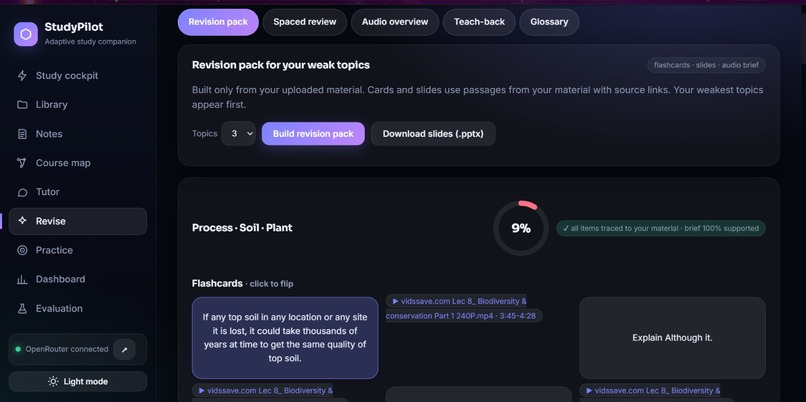Screen dimensions: 806x402
Task: Switch to the Audio overview tab
Action: click(x=395, y=22)
